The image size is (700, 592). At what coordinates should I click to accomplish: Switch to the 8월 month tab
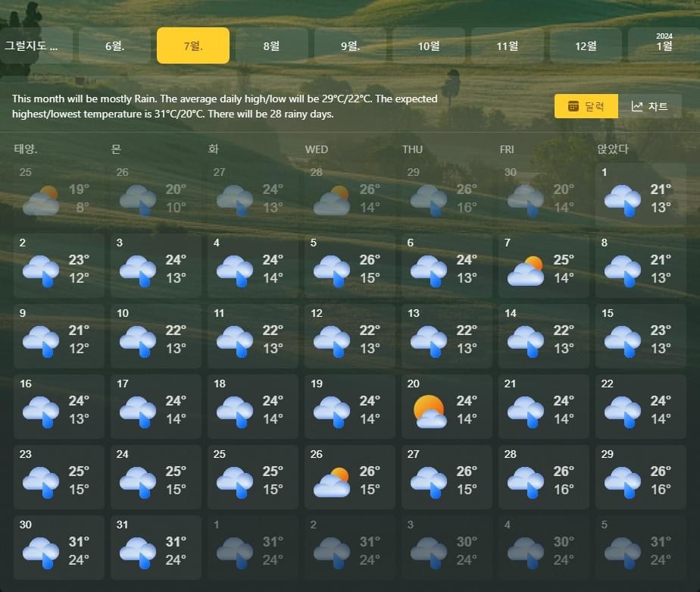pos(271,45)
